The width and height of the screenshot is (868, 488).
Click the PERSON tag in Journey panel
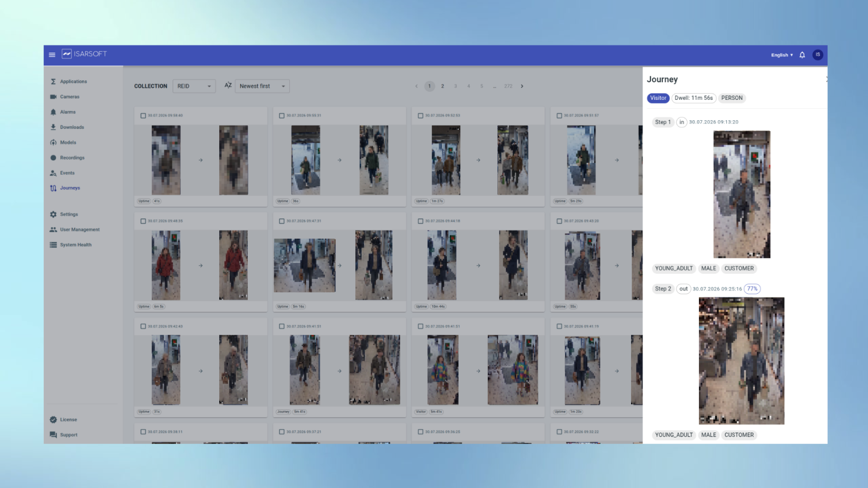(731, 98)
